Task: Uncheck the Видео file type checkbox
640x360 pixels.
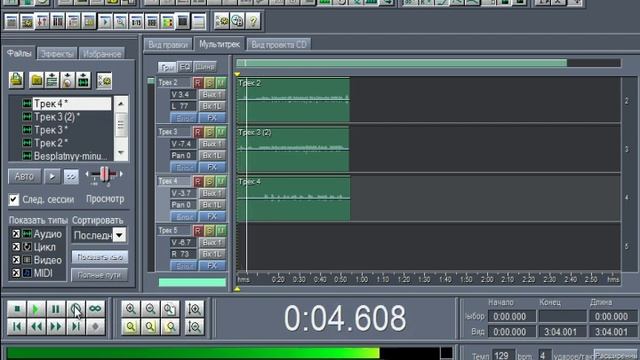Action: click(16, 260)
